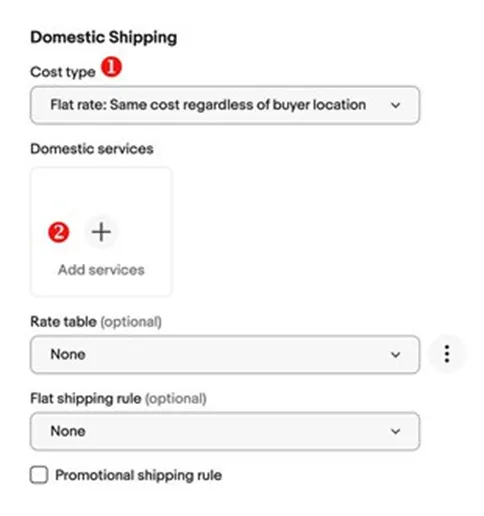Click the optional text beside Rate table
484x516 pixels.
coord(131,322)
